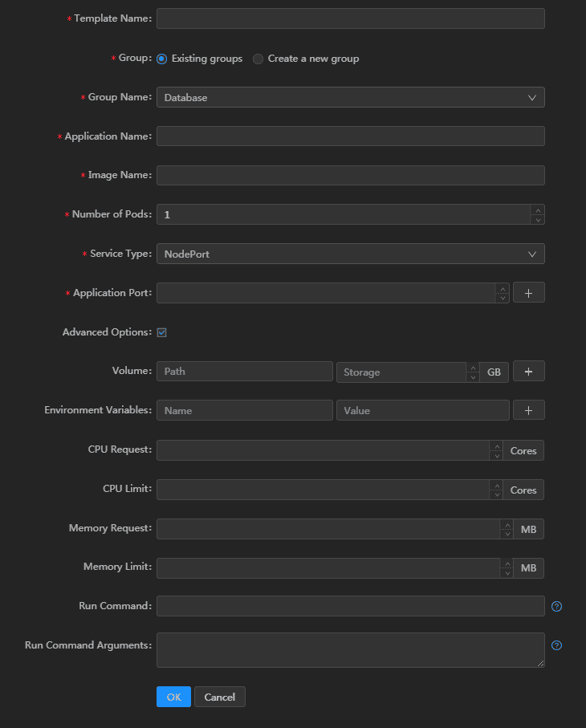Increase CPU Request with up arrow
This screenshot has width=586, height=728.
[496, 446]
